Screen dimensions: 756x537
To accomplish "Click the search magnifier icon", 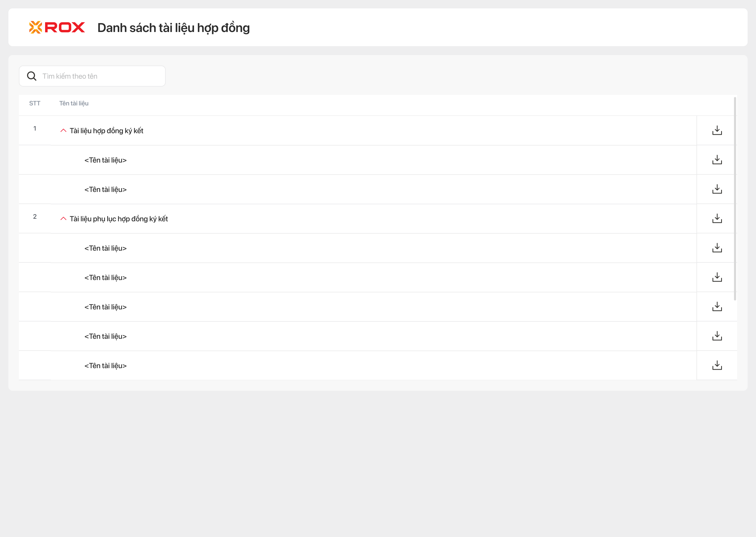I will click(32, 76).
